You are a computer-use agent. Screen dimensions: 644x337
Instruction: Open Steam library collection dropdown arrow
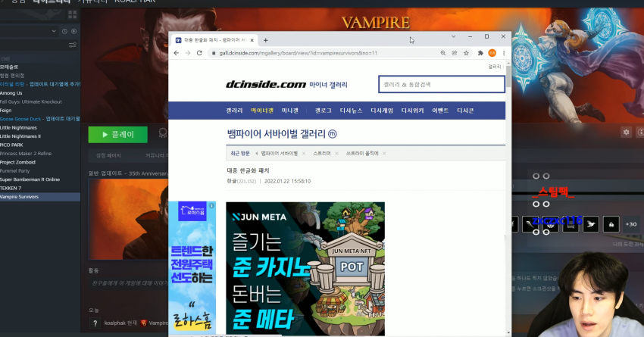click(53, 31)
